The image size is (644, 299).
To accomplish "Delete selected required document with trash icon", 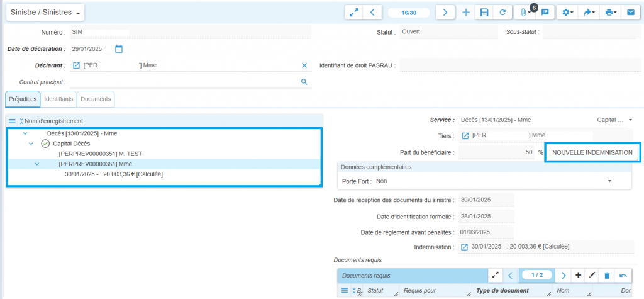I will 607,275.
